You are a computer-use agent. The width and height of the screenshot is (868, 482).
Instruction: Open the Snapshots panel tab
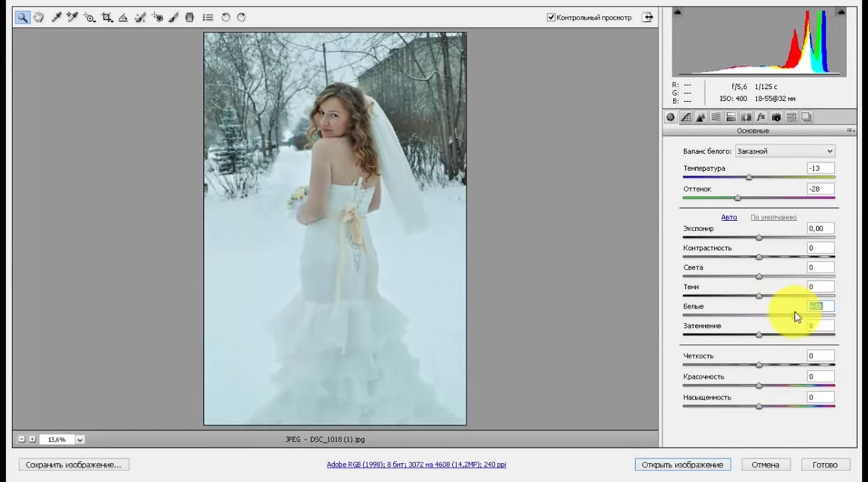[807, 117]
